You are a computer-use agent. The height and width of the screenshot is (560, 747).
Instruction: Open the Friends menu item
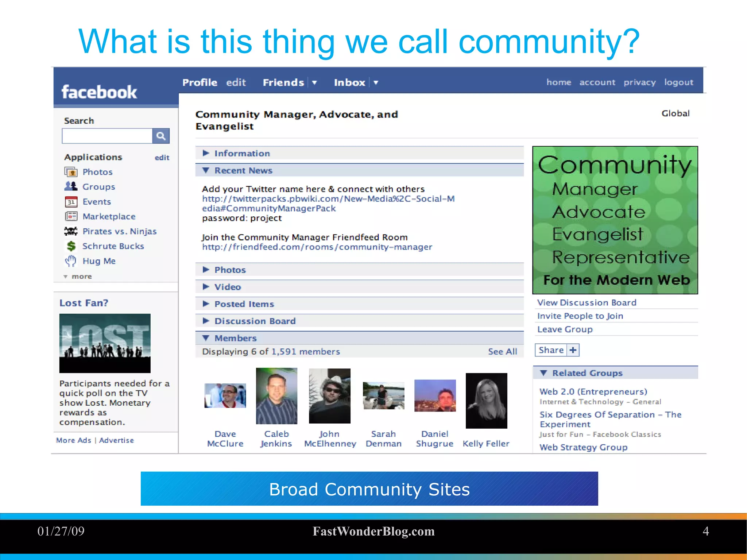(x=283, y=82)
